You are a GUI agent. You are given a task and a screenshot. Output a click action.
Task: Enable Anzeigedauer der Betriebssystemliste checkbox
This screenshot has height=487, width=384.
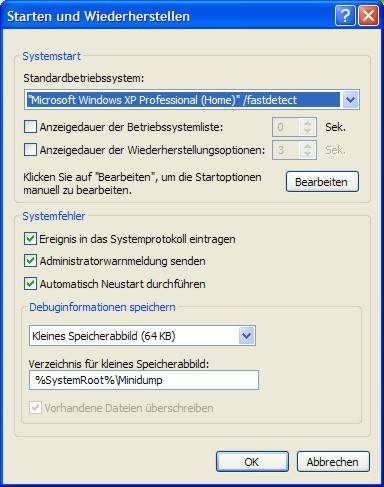(30, 127)
